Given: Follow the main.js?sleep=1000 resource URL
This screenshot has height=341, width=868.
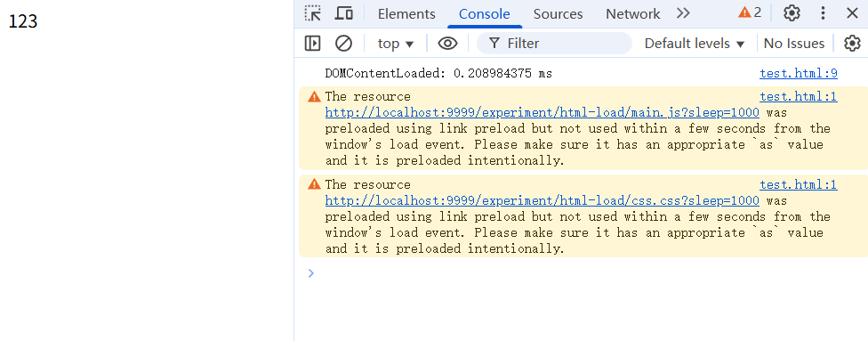Looking at the screenshot, I should 542,112.
